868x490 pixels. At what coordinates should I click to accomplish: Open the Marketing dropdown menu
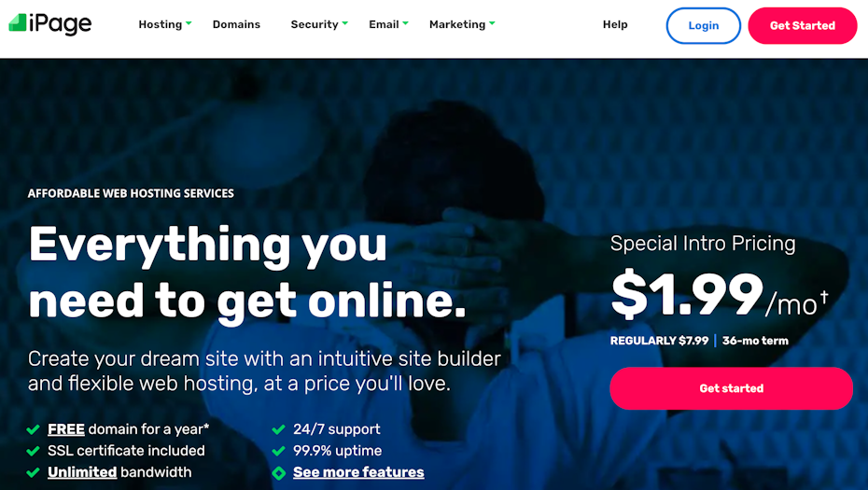pos(462,24)
